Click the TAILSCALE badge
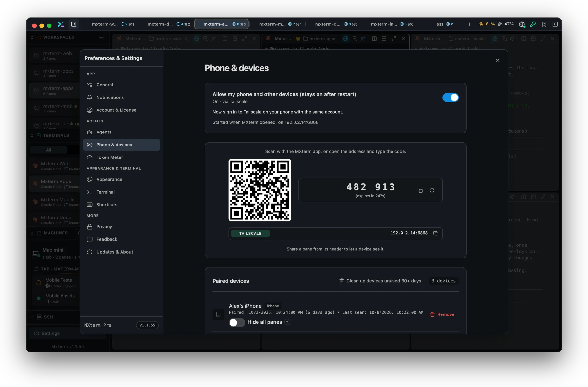The width and height of the screenshot is (588, 387). (250, 234)
